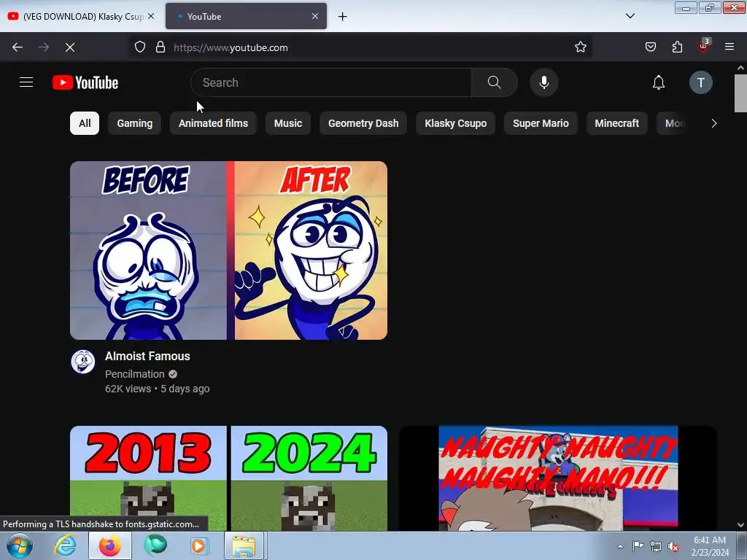Filter by the Gaming chip
Image resolution: width=747 pixels, height=560 pixels.
135,123
